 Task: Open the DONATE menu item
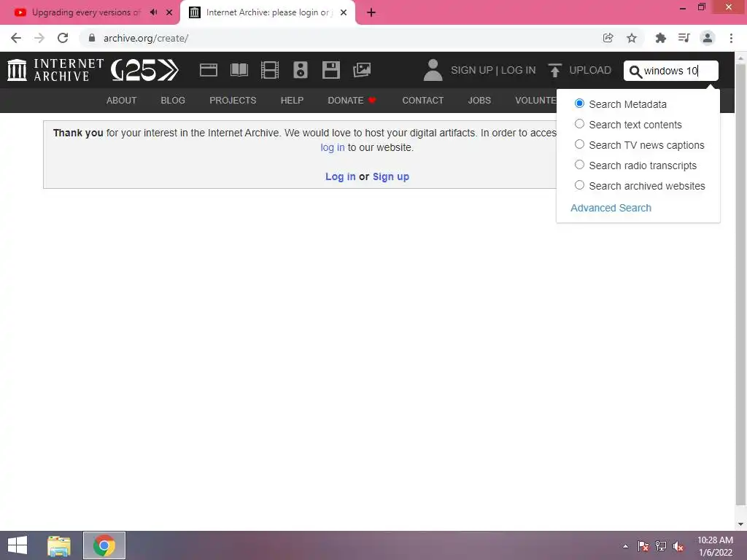tap(352, 101)
